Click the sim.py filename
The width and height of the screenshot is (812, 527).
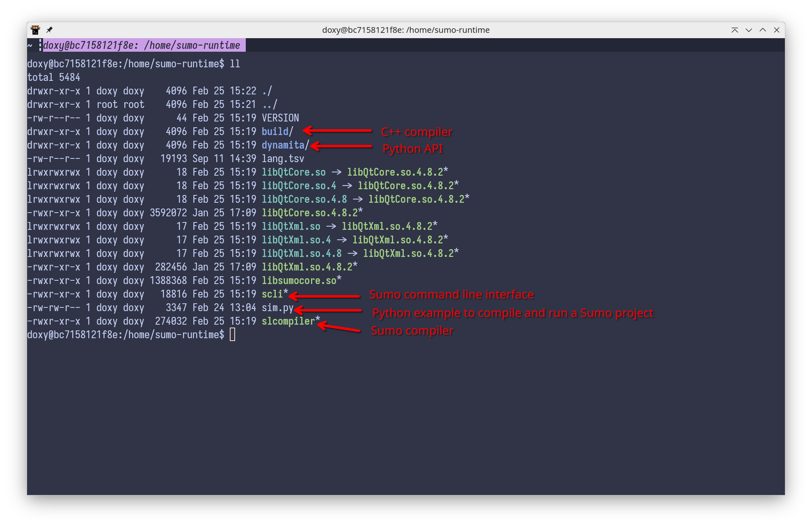click(277, 307)
